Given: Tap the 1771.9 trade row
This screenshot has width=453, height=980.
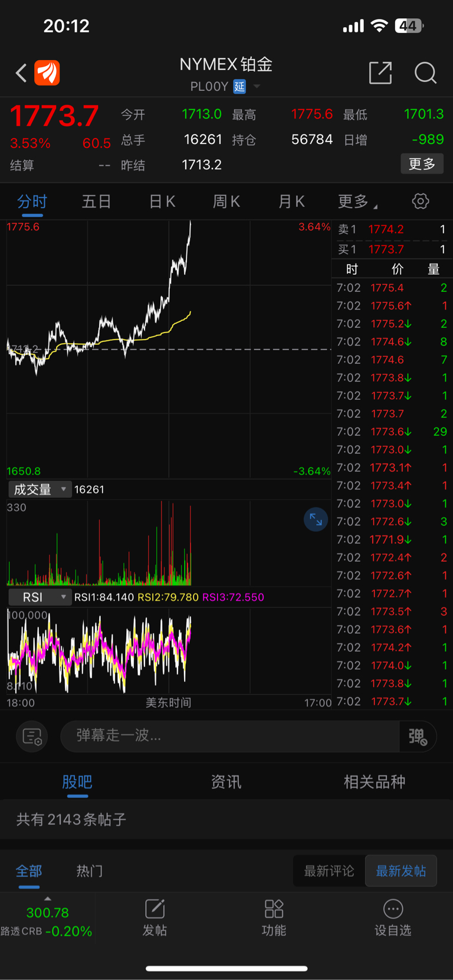Looking at the screenshot, I should pyautogui.click(x=392, y=540).
